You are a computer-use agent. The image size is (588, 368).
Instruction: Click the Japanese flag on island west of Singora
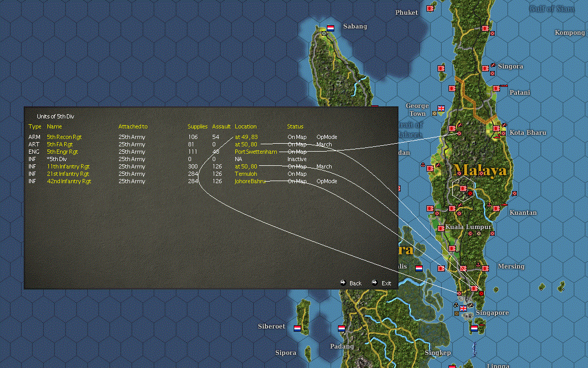[441, 68]
